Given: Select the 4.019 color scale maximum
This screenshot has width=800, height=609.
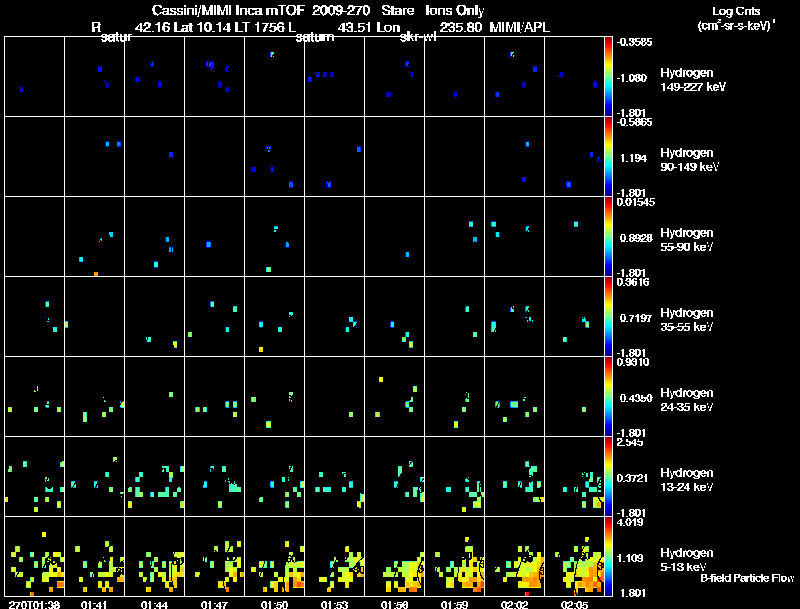Looking at the screenshot, I should click(630, 522).
